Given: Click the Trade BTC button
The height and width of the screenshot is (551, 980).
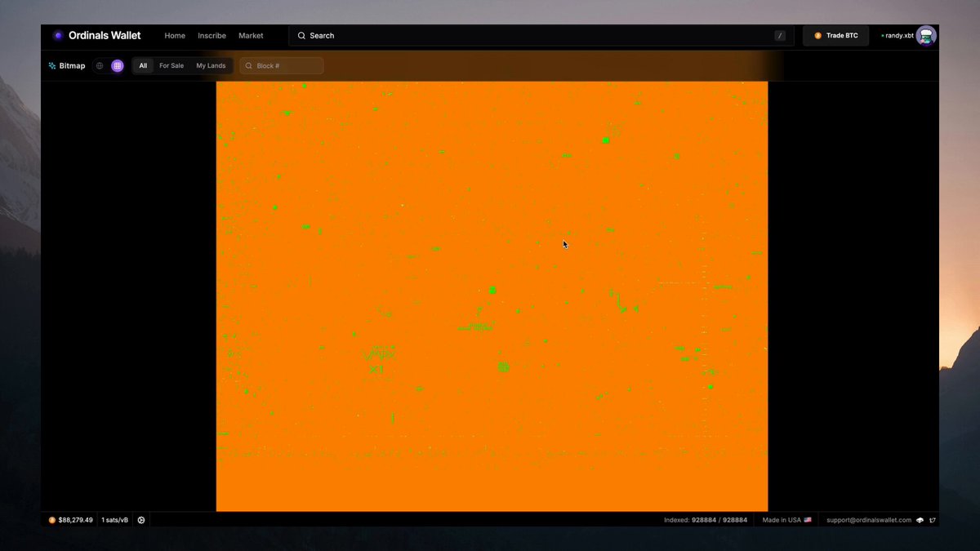Looking at the screenshot, I should [x=835, y=36].
